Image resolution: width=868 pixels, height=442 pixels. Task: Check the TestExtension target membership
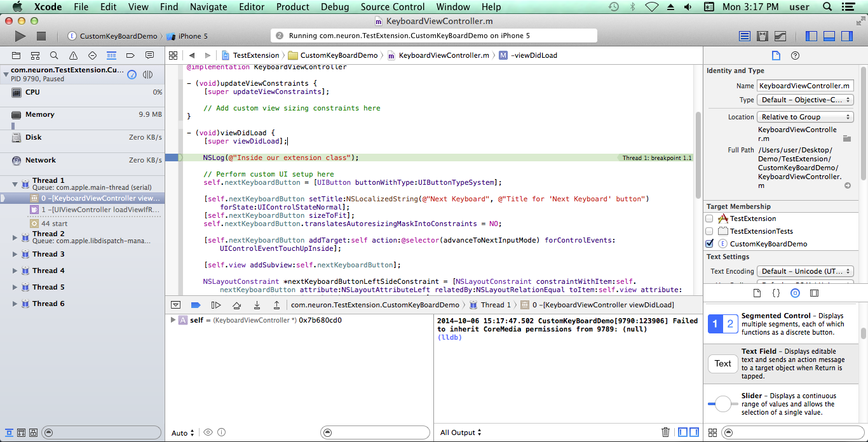709,218
